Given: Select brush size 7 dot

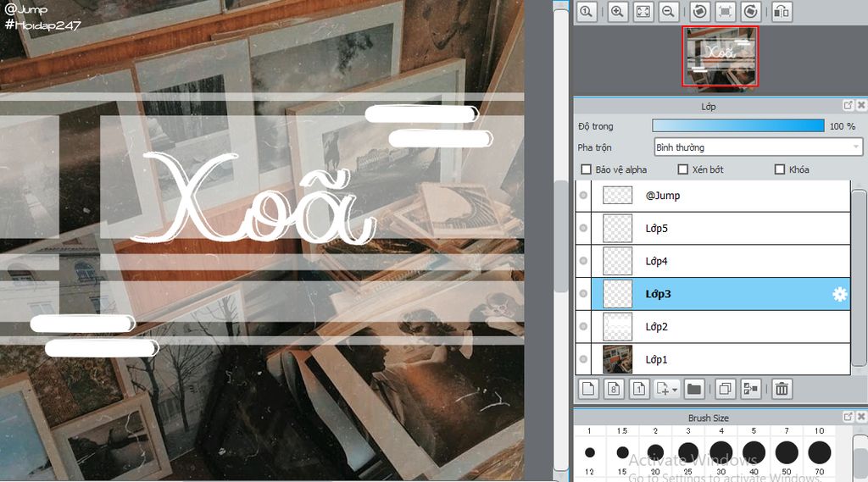Looking at the screenshot, I should click(x=787, y=452).
